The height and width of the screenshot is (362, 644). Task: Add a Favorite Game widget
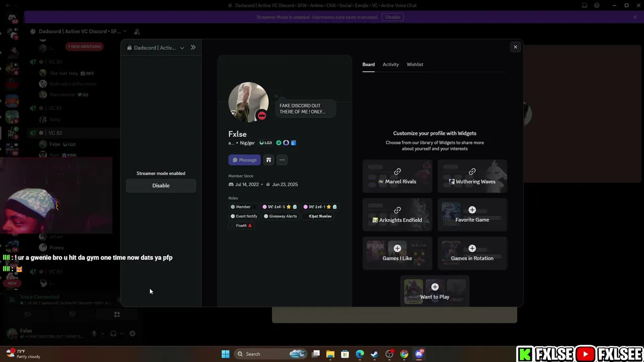pos(472,215)
